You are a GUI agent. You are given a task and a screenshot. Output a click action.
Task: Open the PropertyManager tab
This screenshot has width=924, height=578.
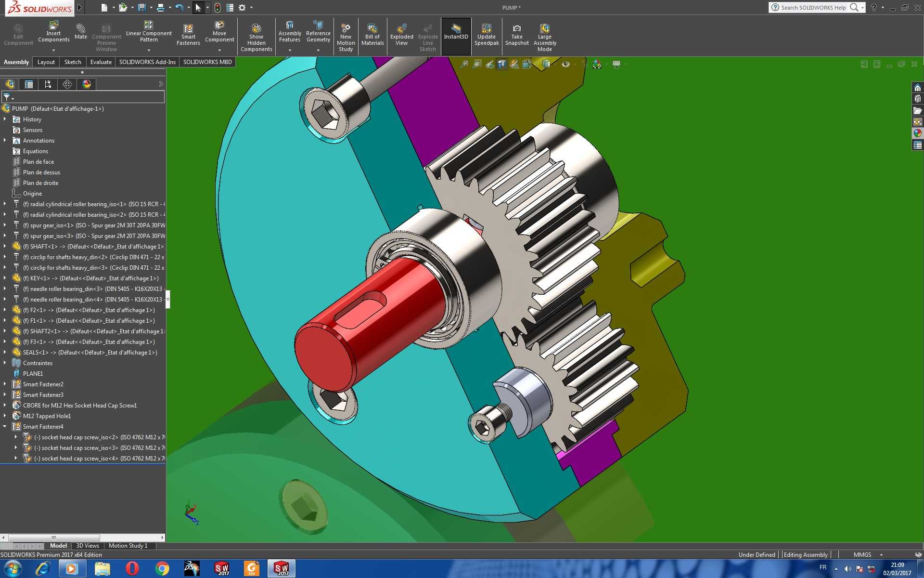29,84
